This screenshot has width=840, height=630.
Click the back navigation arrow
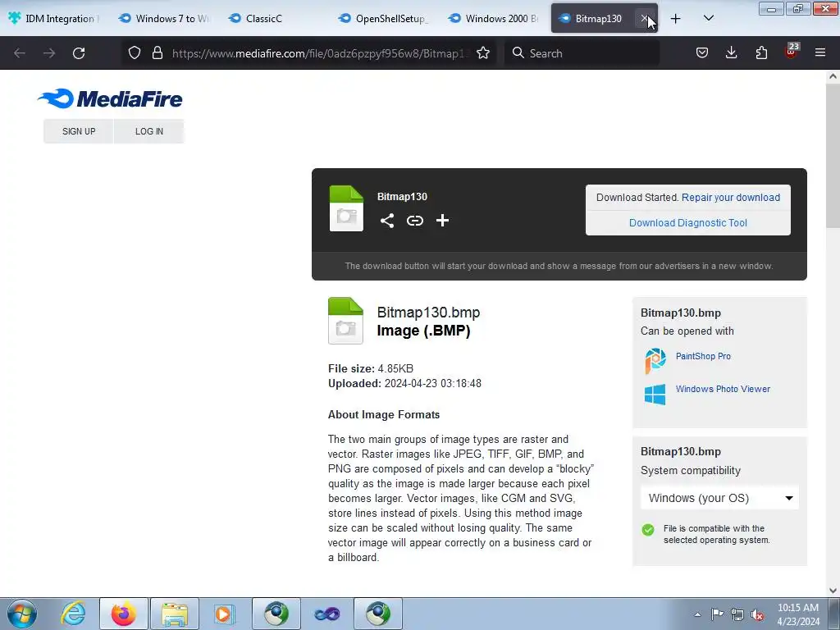point(20,53)
